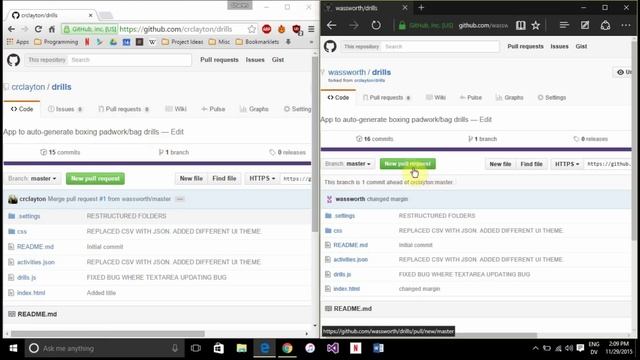The width and height of the screenshot is (640, 360).
Task: Open Pulse tab in wassworth repo
Action: point(471,98)
